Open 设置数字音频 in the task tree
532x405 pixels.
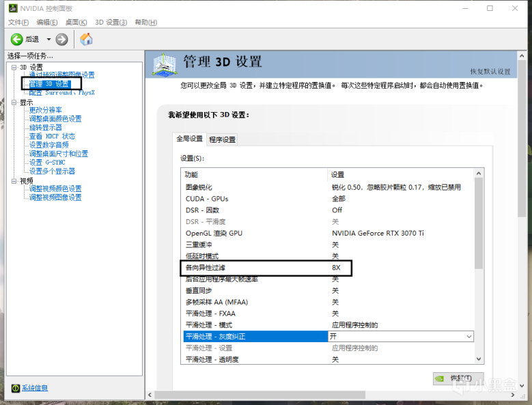pyautogui.click(x=49, y=145)
